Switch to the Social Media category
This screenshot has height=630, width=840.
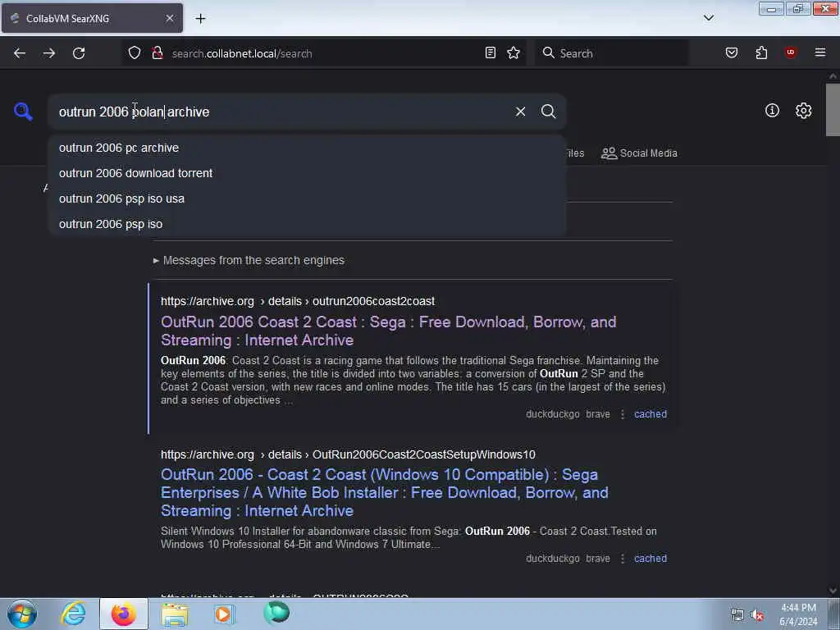tap(639, 153)
